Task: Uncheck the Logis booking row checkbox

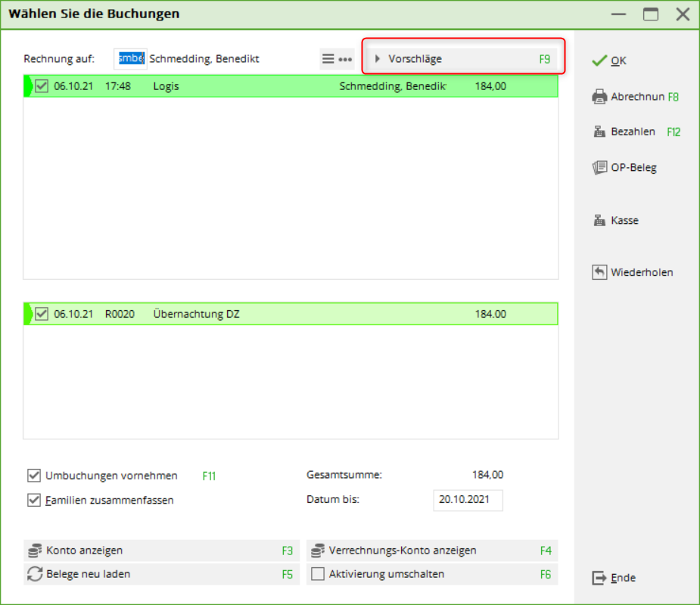Action: point(42,86)
